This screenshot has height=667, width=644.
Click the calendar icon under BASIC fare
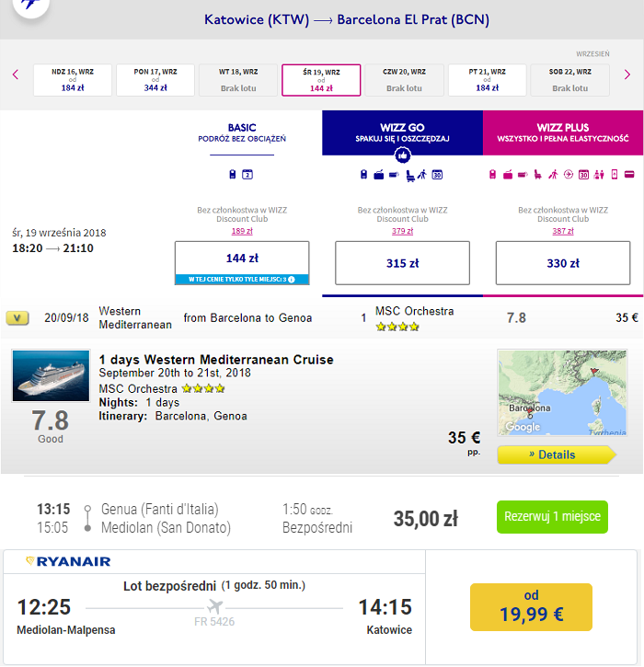point(247,175)
